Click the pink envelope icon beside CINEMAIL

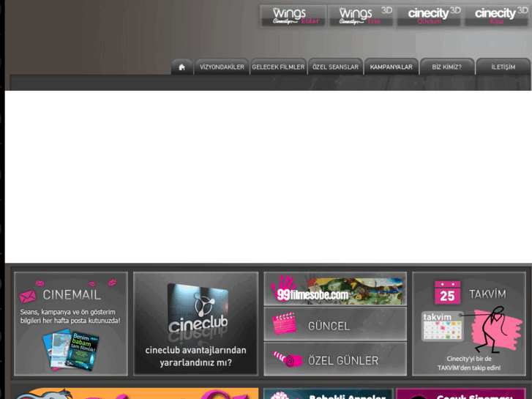coord(28,296)
